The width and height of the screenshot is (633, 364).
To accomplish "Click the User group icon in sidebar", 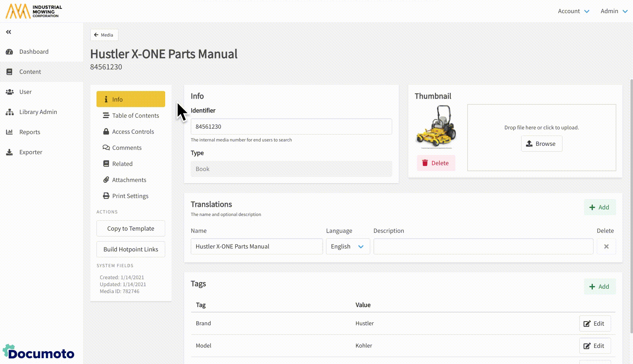I will 10,92.
